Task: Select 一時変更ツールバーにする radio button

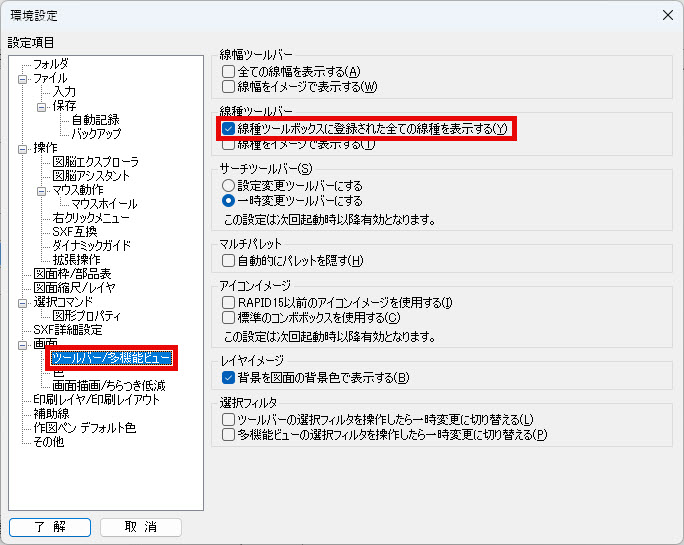Action: [x=228, y=201]
